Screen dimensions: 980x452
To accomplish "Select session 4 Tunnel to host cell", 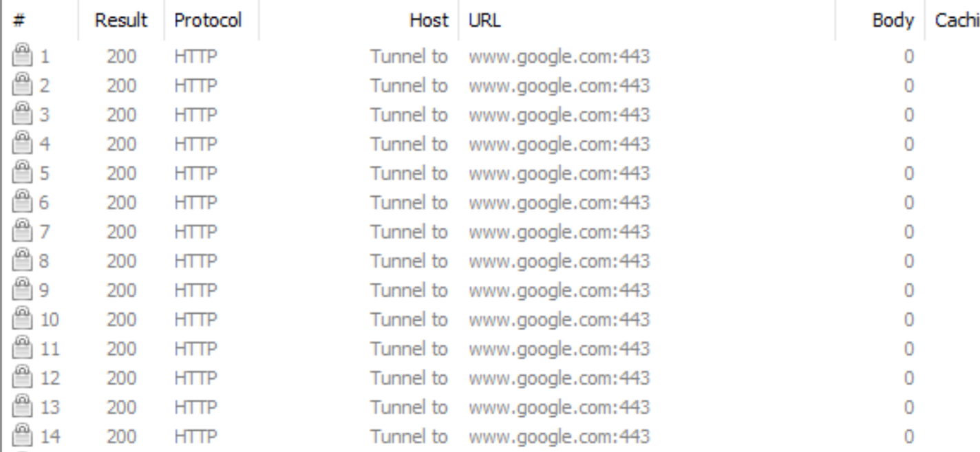I will (x=409, y=144).
